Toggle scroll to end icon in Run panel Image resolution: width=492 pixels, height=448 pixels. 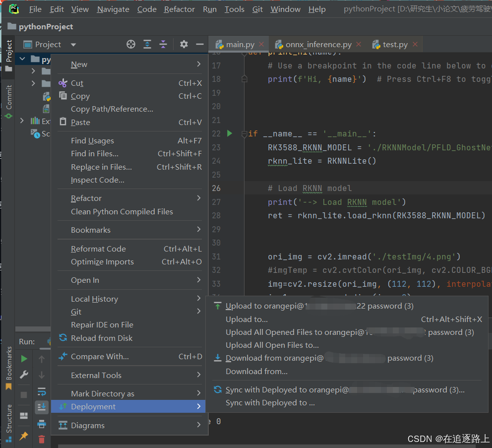42,407
